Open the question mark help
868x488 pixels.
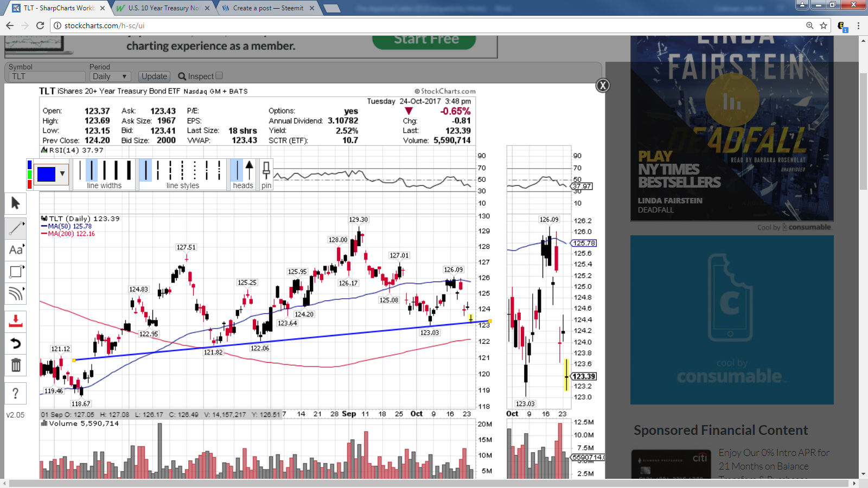tap(16, 393)
